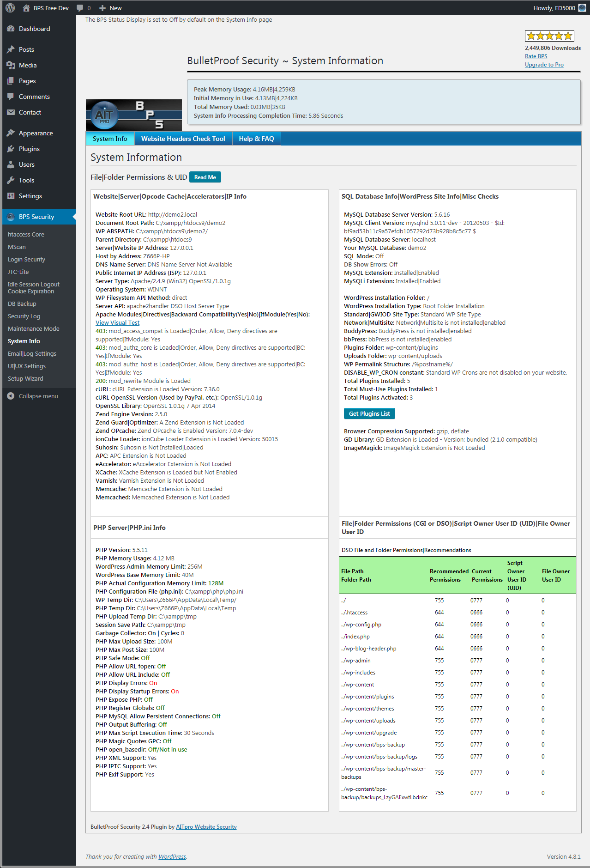Open Security Log submenu item

24,316
